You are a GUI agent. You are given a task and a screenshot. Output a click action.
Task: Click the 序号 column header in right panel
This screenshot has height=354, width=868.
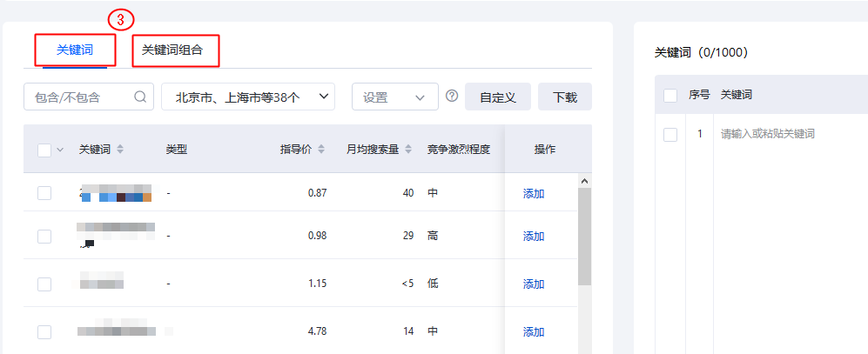(699, 95)
